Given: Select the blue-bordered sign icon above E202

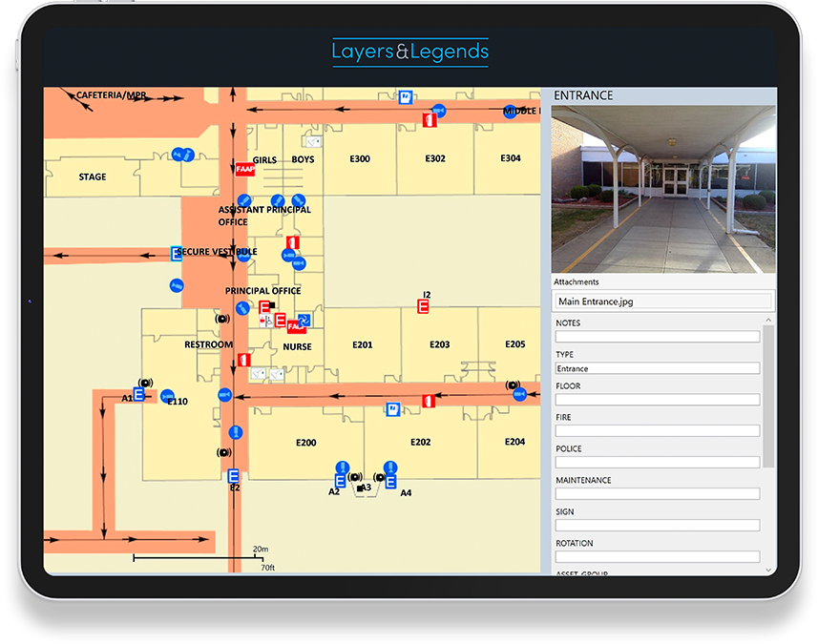Looking at the screenshot, I should (391, 409).
